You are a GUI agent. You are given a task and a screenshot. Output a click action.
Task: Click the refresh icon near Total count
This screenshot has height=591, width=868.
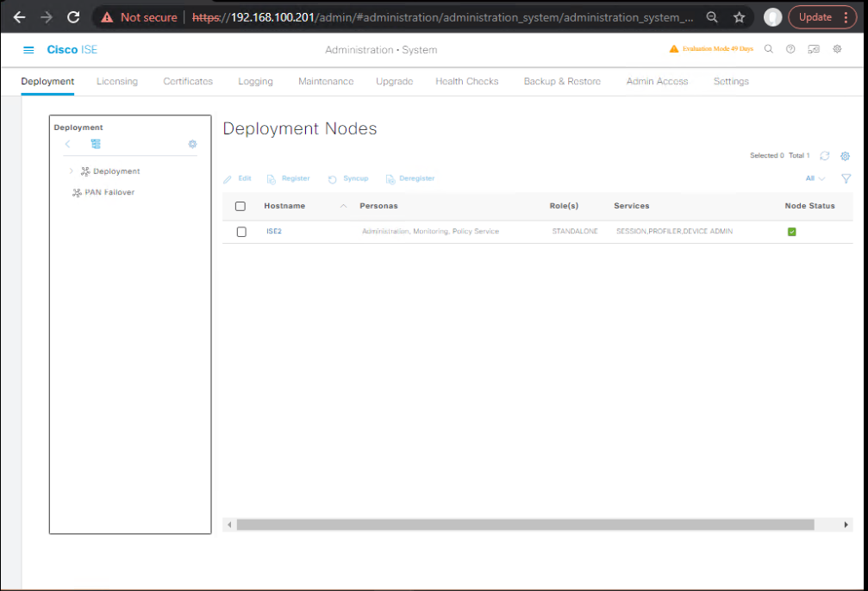pyautogui.click(x=824, y=155)
